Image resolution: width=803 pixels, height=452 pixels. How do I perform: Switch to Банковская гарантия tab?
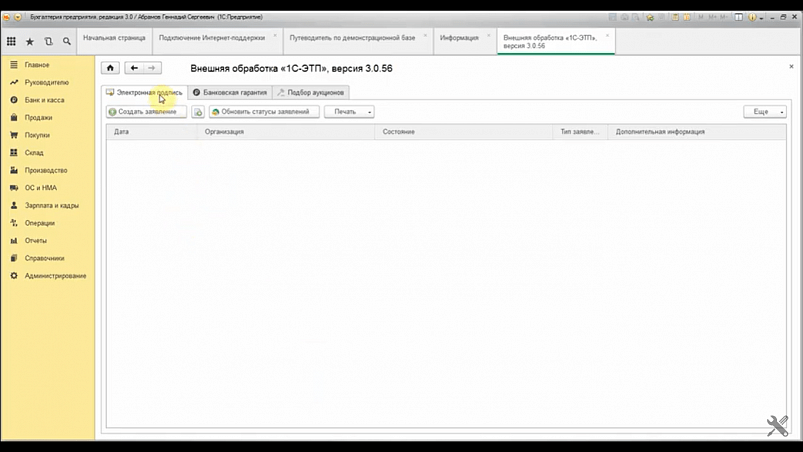[x=229, y=92]
